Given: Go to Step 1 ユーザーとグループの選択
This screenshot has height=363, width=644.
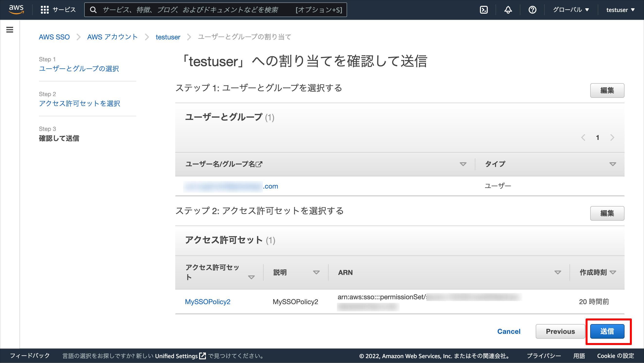Looking at the screenshot, I should 79,68.
